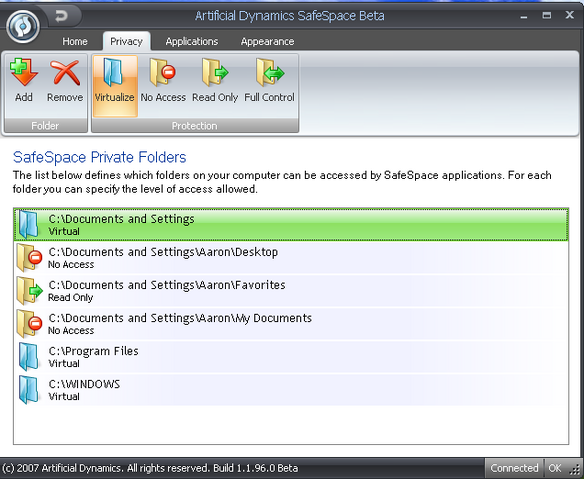Open the SafeSpace round application button

pos(23,27)
